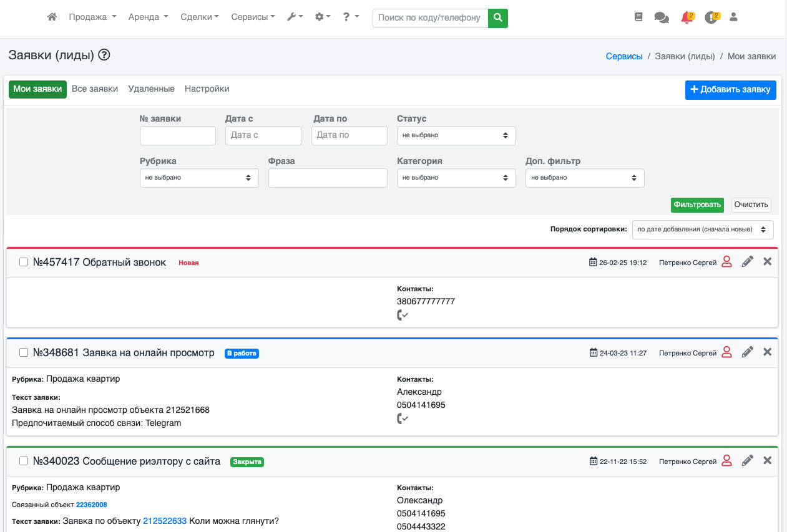Tick checkbox for request №348681
Screen dimensions: 787x532
[24, 353]
